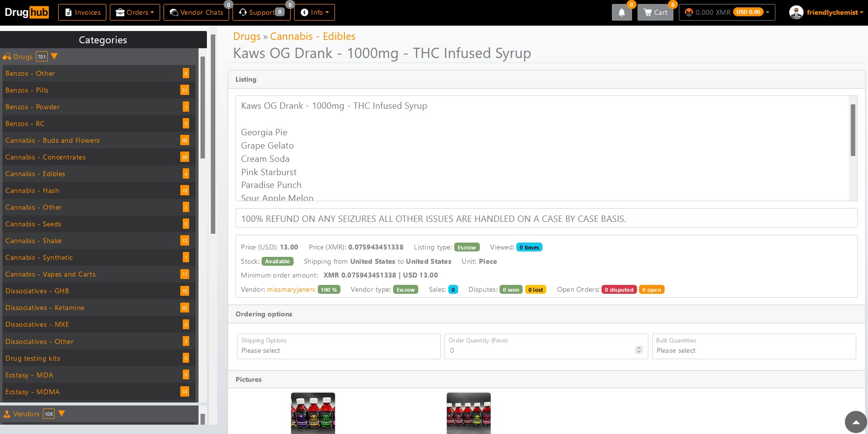
Task: Click the Order Quantity input field
Action: click(546, 346)
